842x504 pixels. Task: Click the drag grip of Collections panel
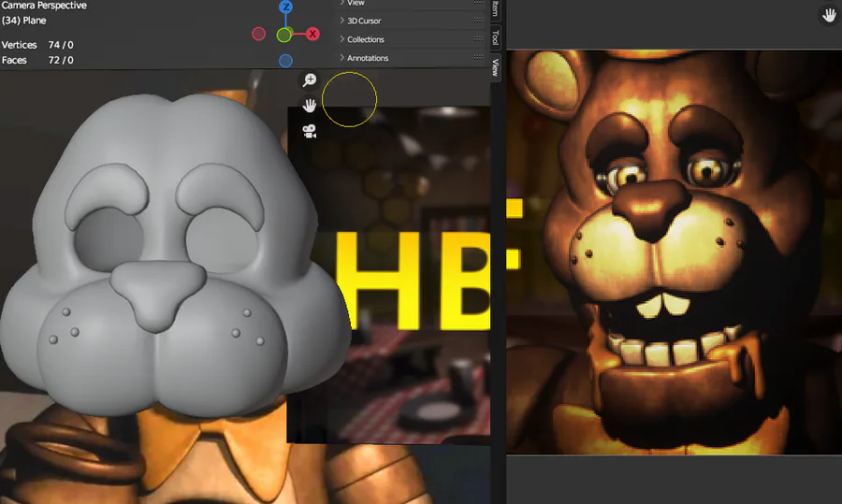coord(478,38)
